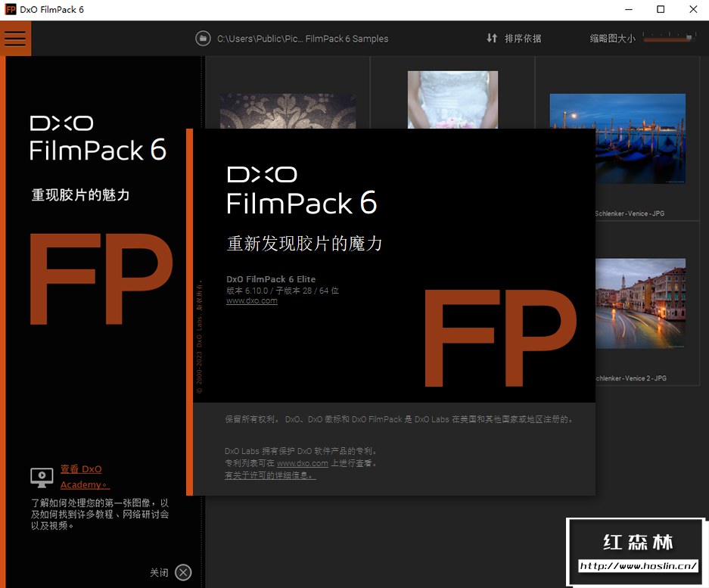Click the 关闭 label in welcome panel
Image resolution: width=709 pixels, height=588 pixels.
coord(159,573)
